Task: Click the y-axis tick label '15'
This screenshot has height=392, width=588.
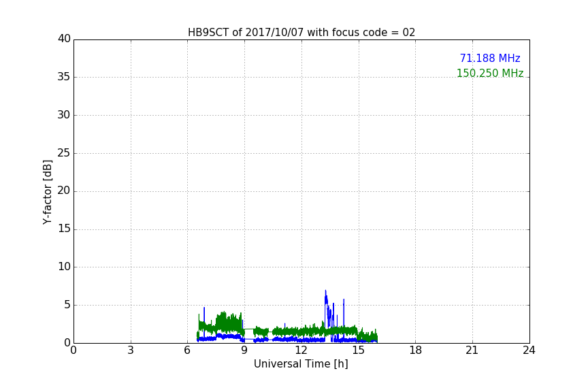Action: 64,229
